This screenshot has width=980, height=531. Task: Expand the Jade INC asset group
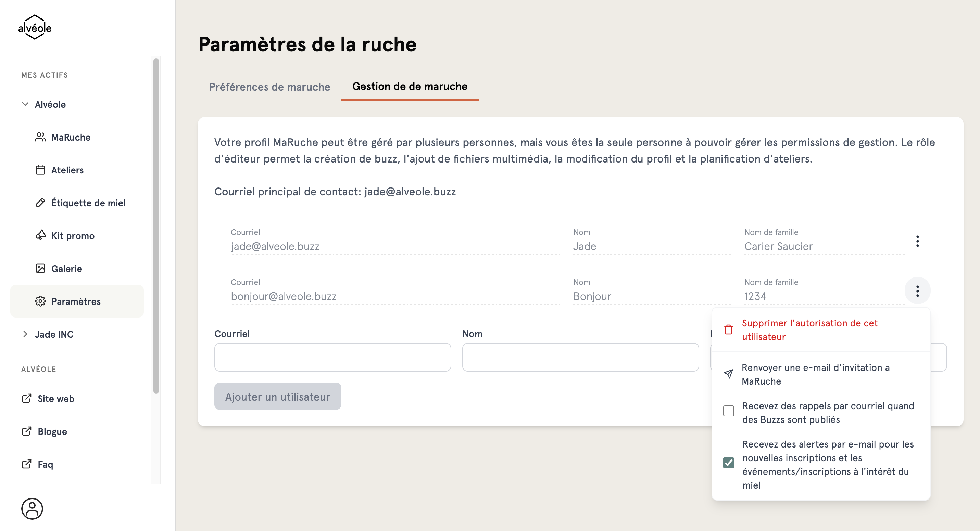point(25,334)
